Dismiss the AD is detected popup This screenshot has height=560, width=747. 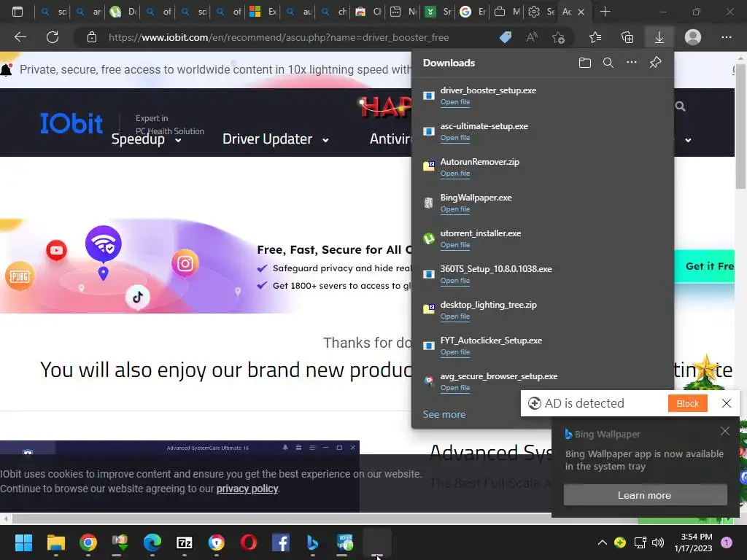[x=726, y=403]
